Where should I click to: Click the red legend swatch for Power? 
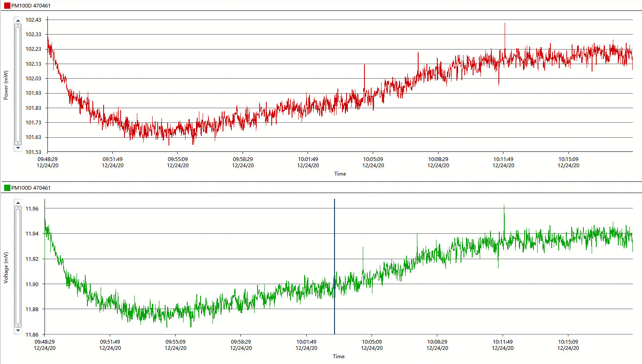click(7, 6)
